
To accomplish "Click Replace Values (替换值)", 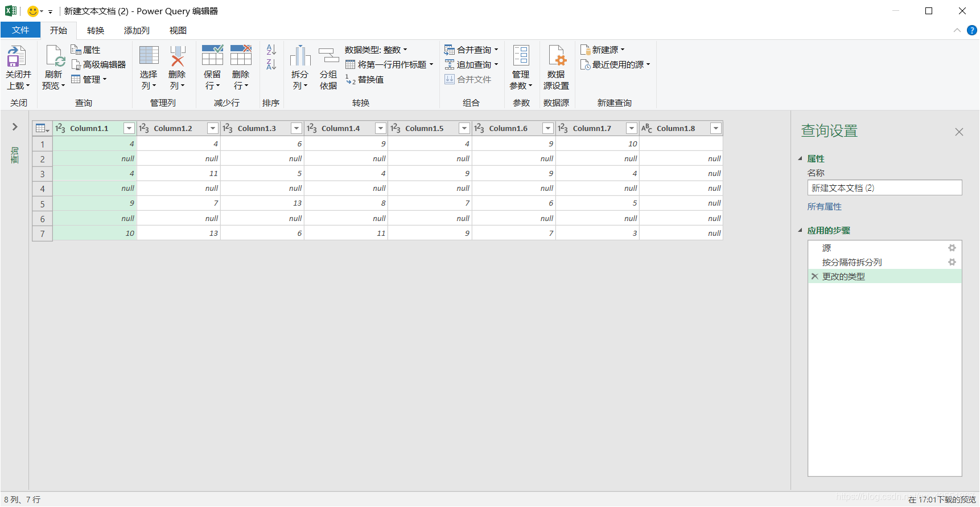I will click(x=364, y=79).
